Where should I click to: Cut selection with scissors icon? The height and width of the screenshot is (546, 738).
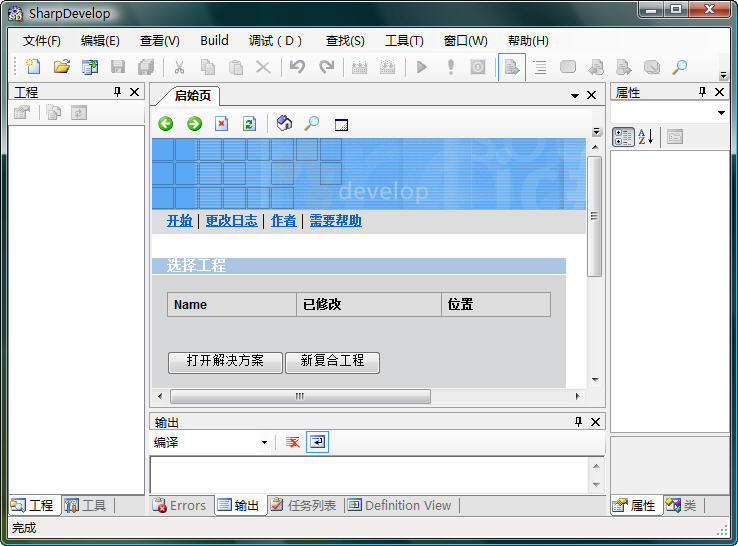click(179, 67)
